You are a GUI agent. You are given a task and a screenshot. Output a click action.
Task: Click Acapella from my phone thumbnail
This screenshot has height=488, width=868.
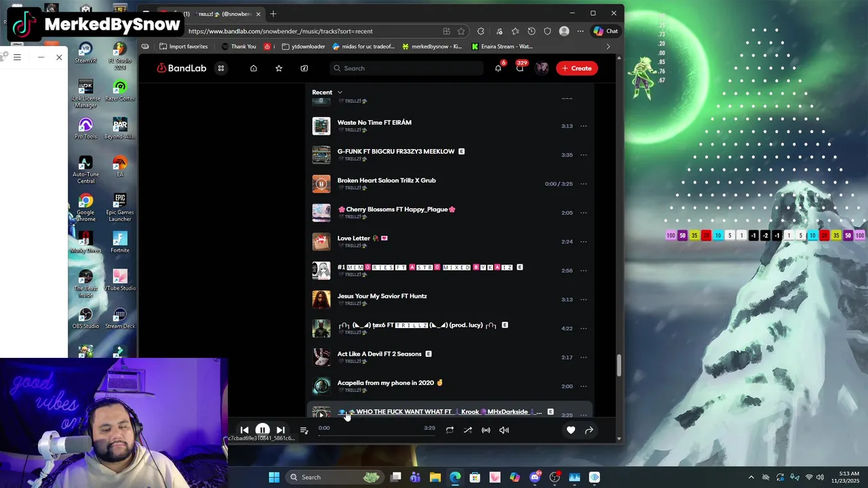321,386
